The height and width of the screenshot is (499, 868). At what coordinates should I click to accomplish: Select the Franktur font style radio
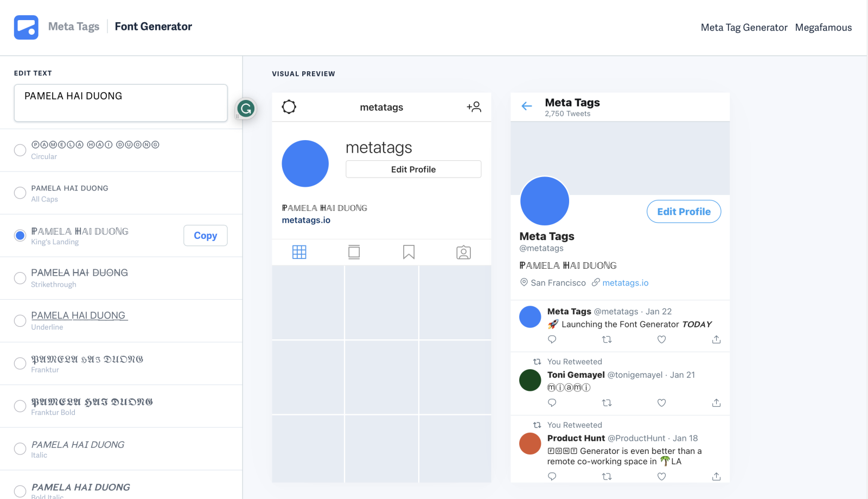20,363
